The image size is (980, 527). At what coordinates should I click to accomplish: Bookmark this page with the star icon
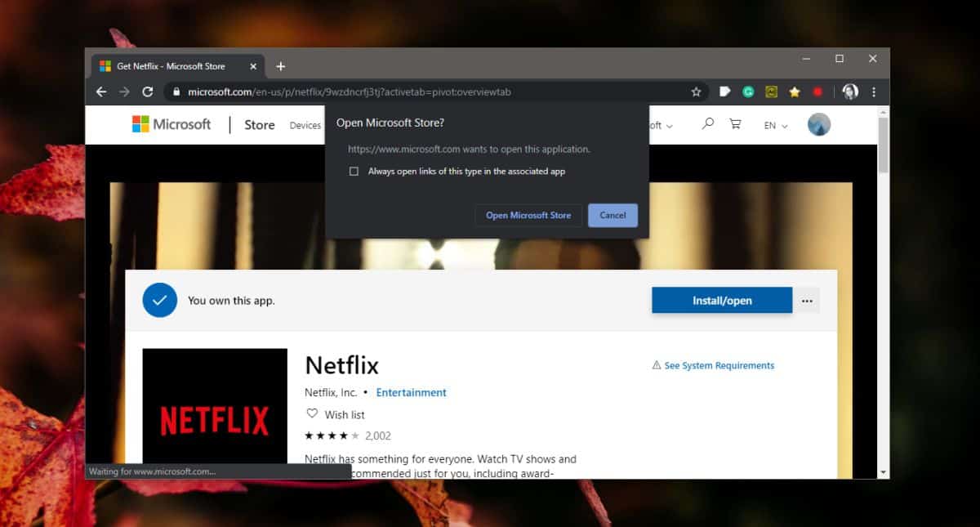pos(697,92)
